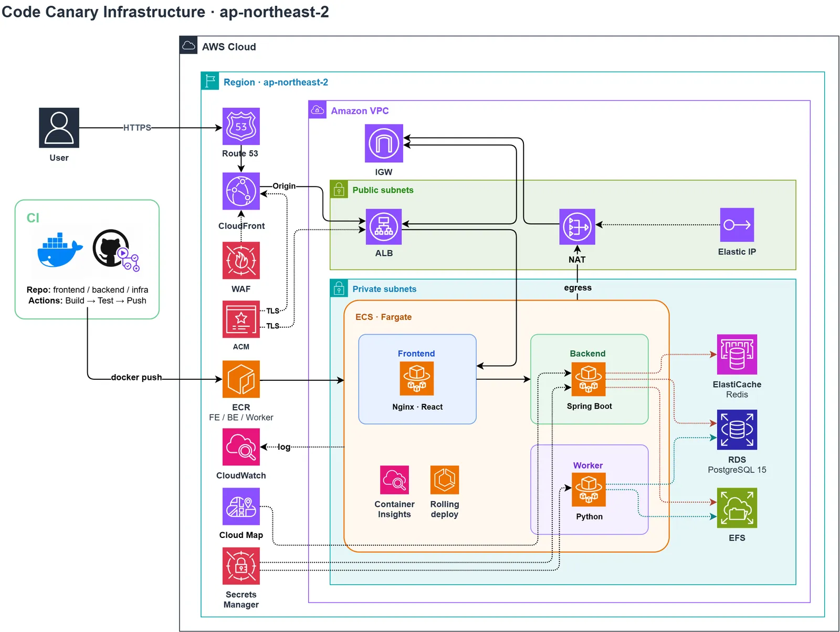Screen dimensions: 840x632
Task: Select the Docker whale logo
Action: [60, 250]
